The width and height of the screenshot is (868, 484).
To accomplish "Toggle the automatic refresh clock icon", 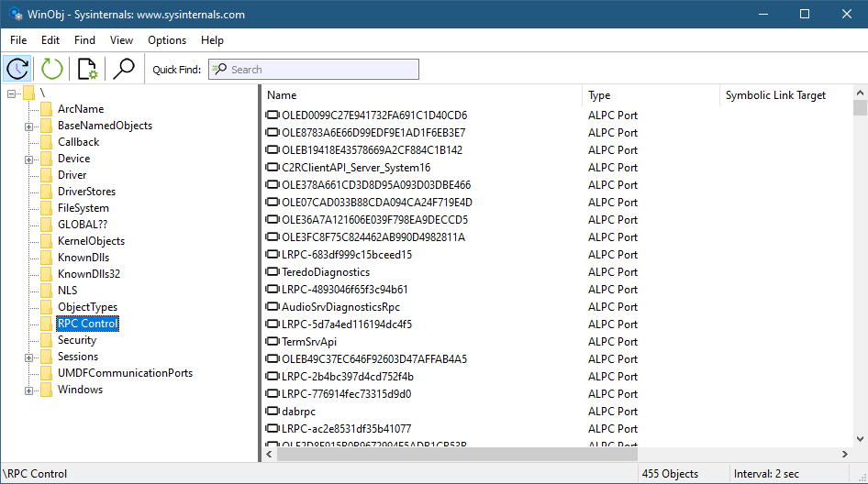I will (18, 69).
